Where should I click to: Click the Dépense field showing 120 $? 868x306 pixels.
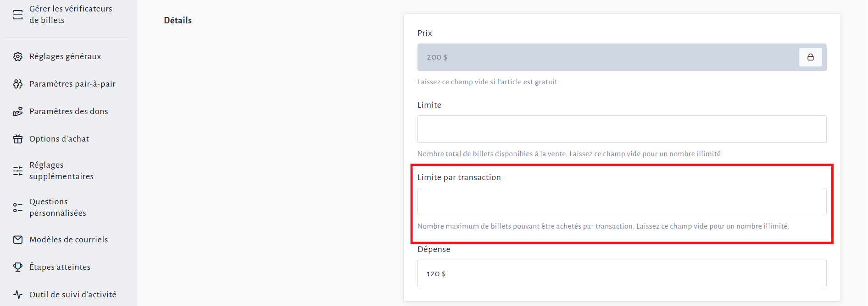click(x=622, y=273)
